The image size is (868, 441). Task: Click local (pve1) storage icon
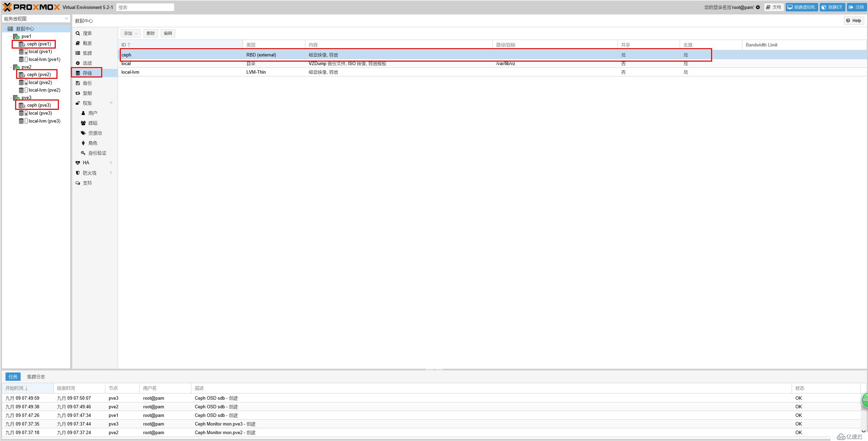[x=23, y=52]
